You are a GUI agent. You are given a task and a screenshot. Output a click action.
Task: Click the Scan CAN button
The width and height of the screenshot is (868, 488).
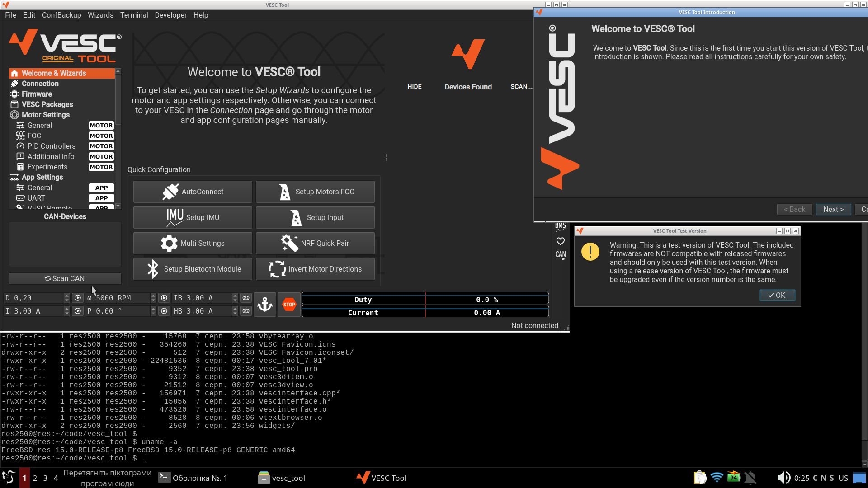65,278
